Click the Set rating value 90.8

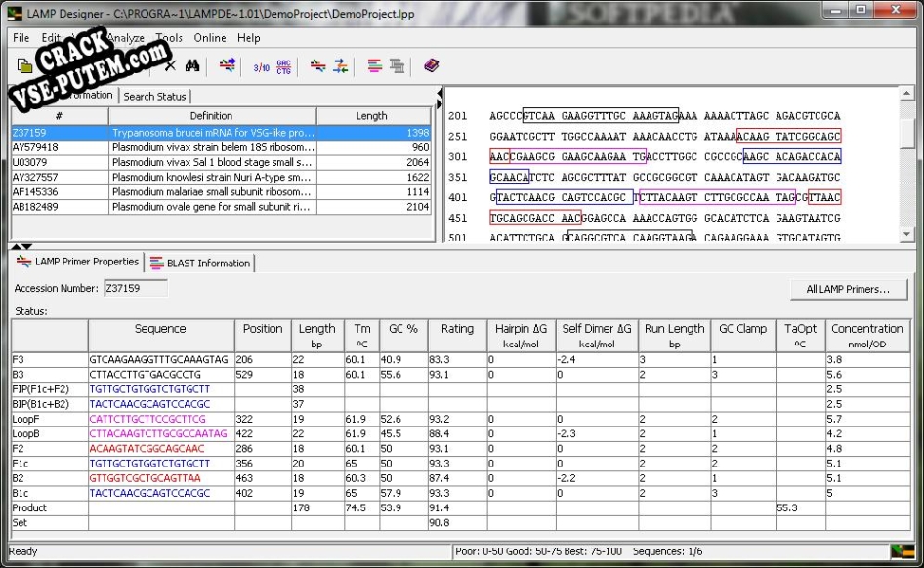(439, 522)
